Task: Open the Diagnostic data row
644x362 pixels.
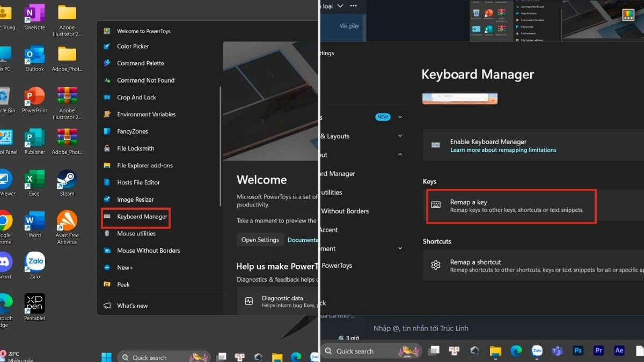Action: pyautogui.click(x=278, y=301)
